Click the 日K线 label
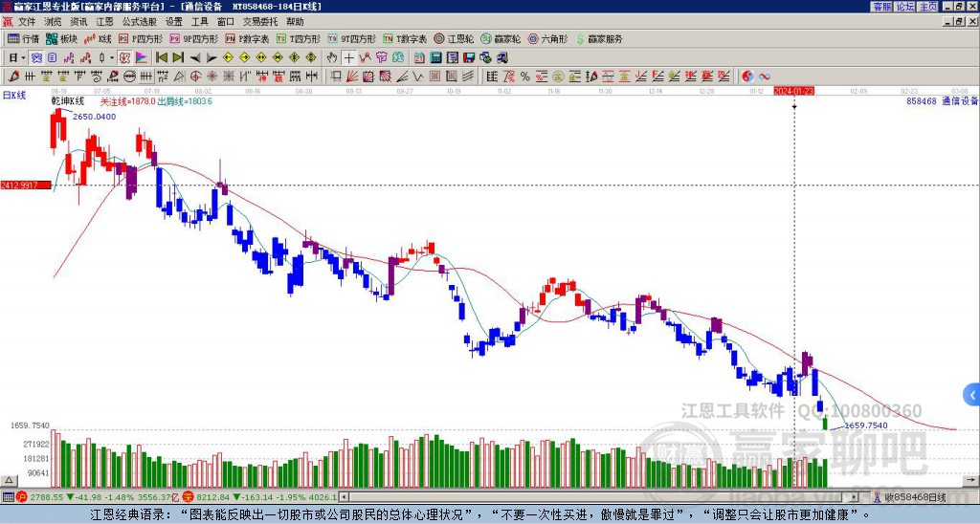Screen dimensions: 980x524 pos(14,95)
